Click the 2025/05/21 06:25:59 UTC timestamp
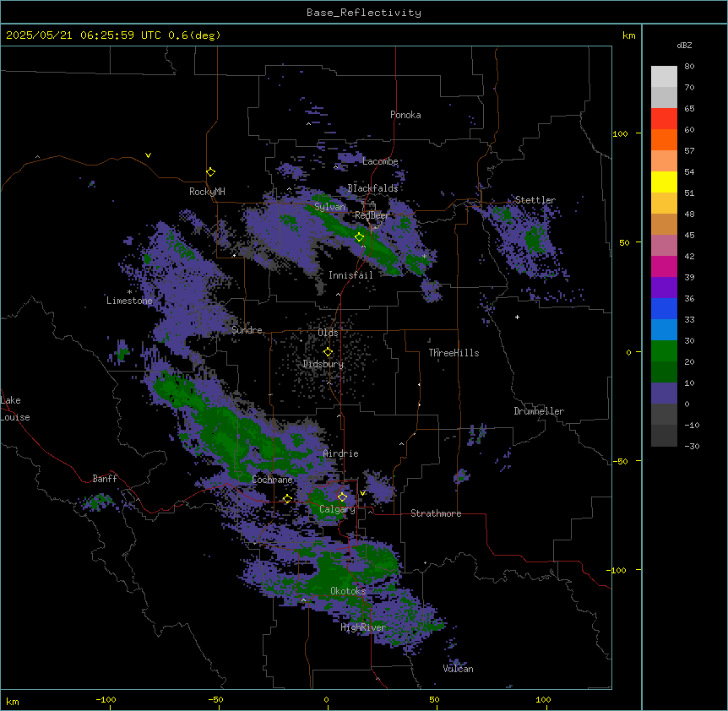Image resolution: width=728 pixels, height=711 pixels. pos(84,35)
